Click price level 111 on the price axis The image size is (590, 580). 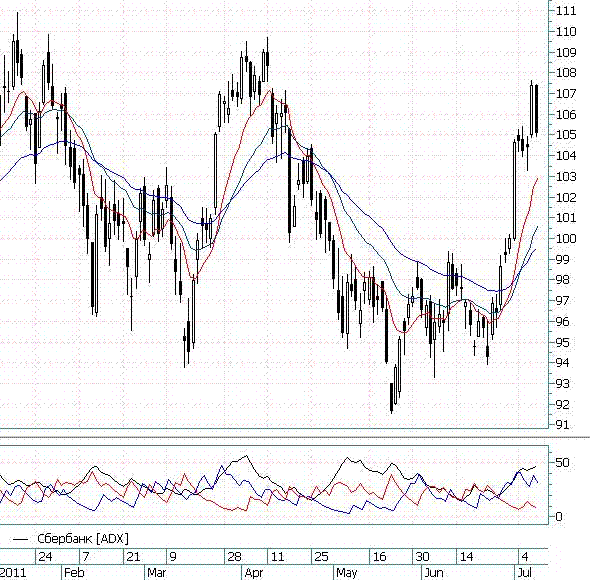click(x=566, y=11)
